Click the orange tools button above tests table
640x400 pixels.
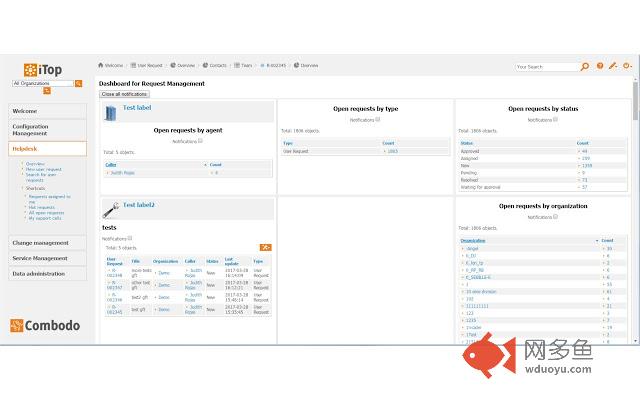click(265, 246)
